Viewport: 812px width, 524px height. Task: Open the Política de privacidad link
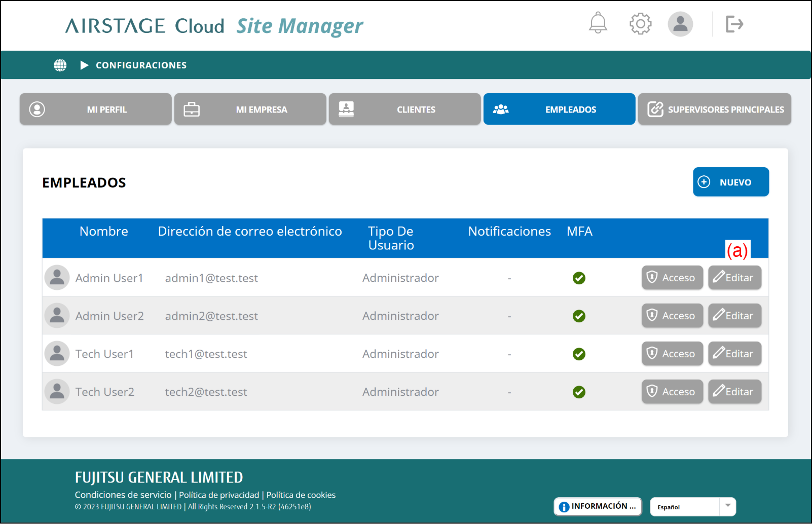pos(219,495)
